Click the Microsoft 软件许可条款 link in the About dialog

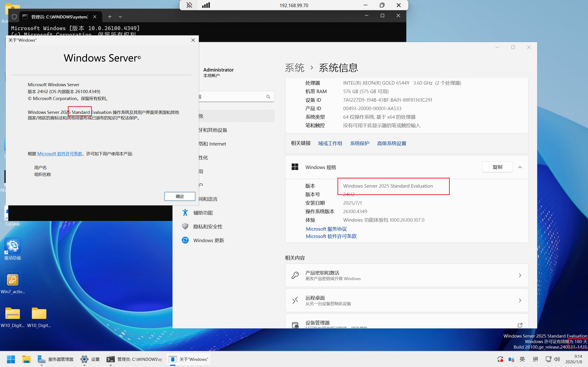pos(60,154)
